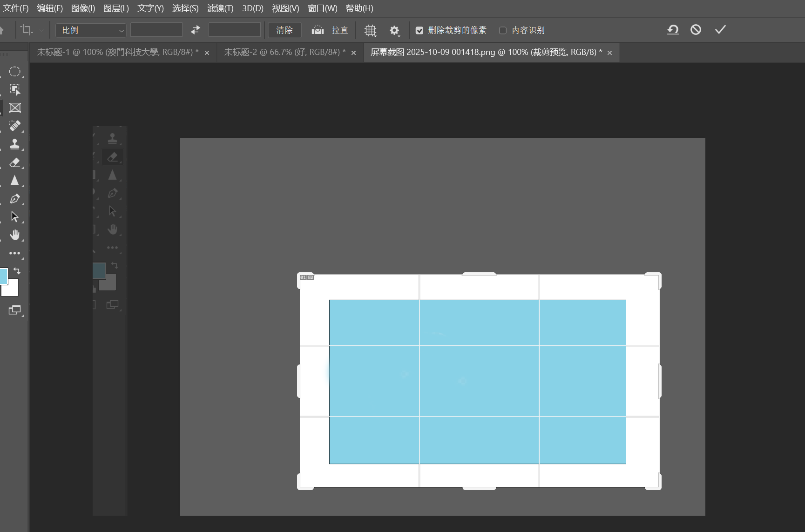
Task: Open the Edit Toolbar three-dots button
Action: pyautogui.click(x=15, y=253)
